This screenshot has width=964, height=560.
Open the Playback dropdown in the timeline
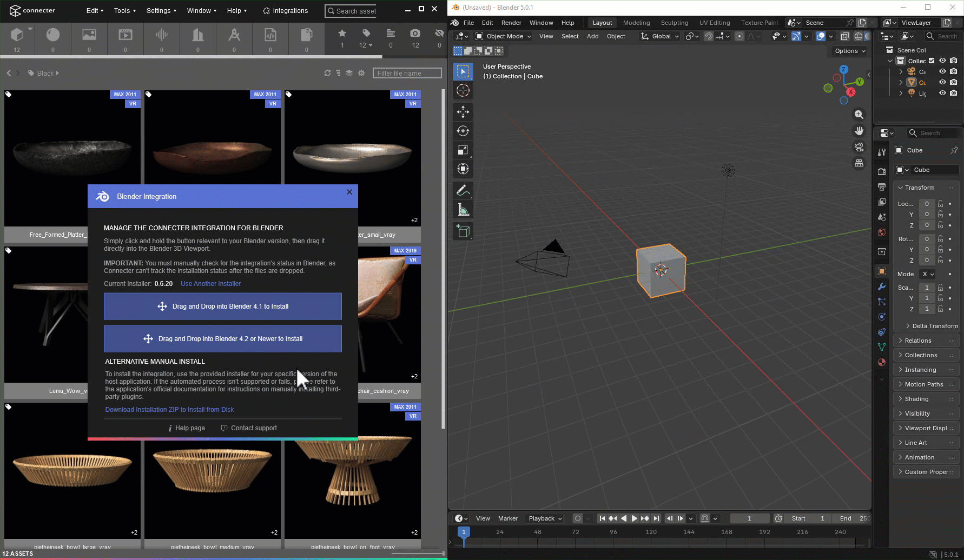545,518
